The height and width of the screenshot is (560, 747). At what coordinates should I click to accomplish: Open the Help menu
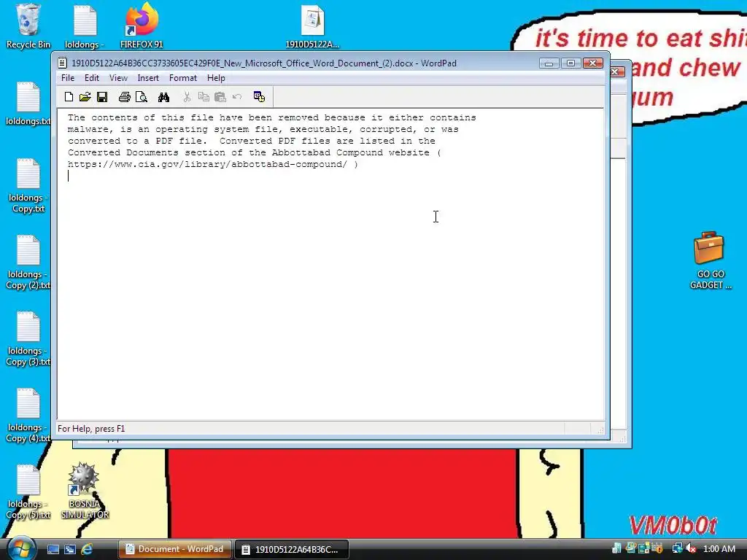click(x=216, y=78)
